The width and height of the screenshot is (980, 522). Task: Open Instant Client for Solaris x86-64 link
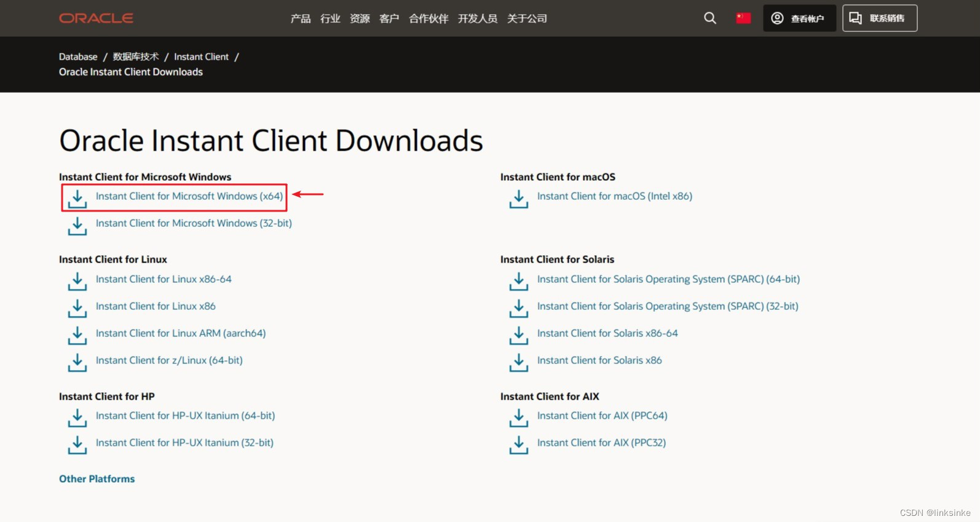[x=607, y=333]
